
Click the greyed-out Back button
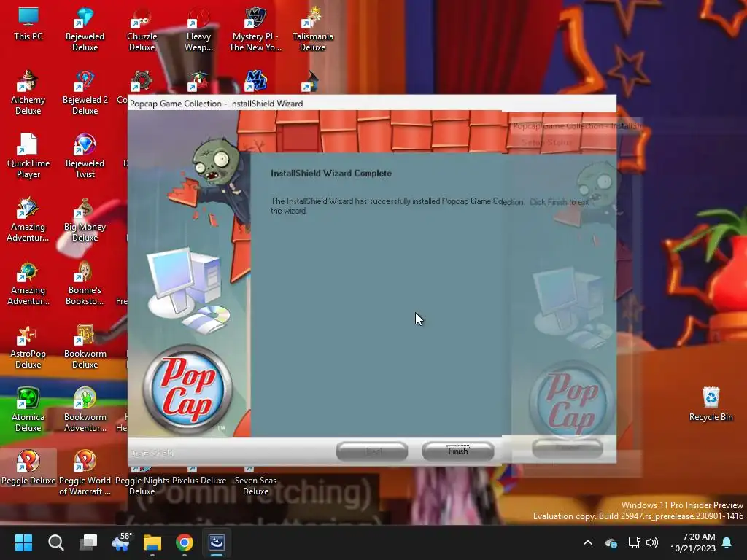click(372, 451)
